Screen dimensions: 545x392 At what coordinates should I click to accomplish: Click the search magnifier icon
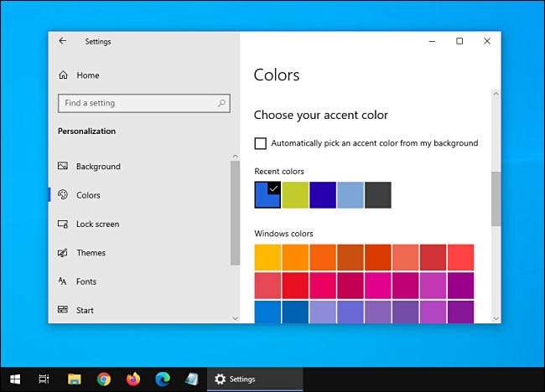click(x=222, y=103)
